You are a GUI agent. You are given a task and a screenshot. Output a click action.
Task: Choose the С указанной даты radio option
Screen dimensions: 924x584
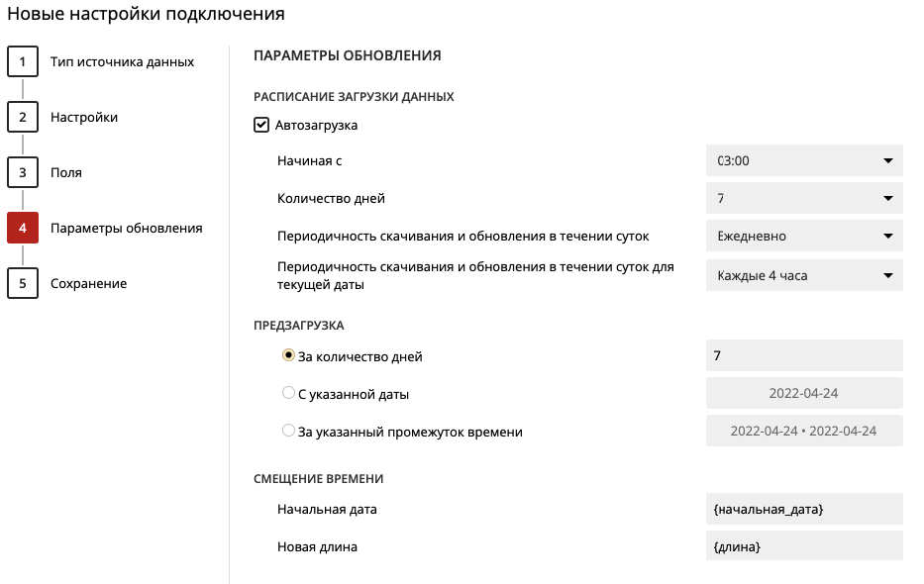[288, 393]
